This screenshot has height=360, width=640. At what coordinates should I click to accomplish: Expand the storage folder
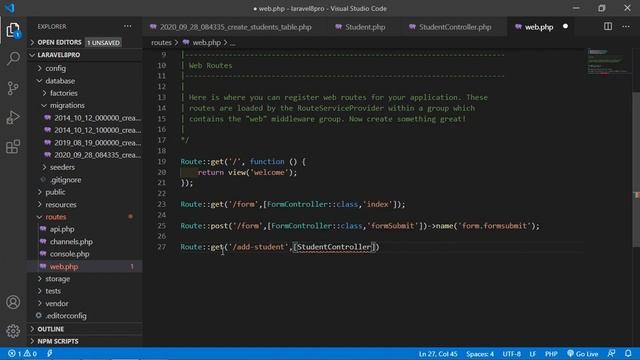point(57,279)
